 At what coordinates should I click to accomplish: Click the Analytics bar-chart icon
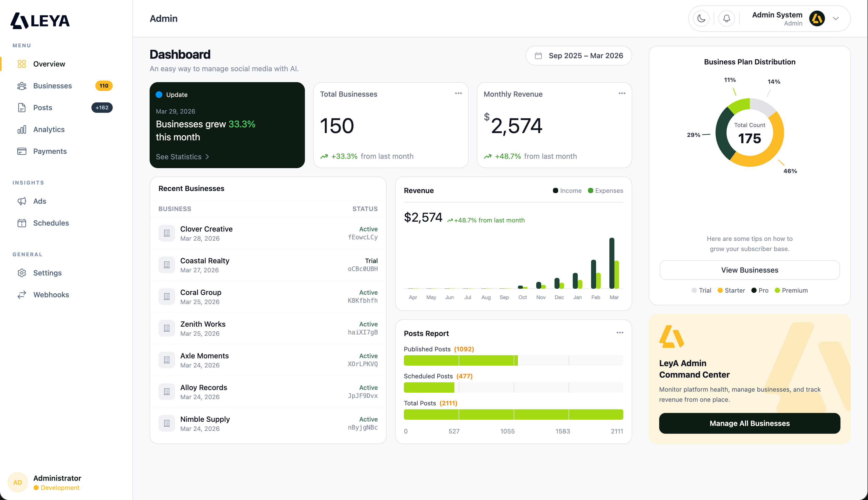point(22,129)
